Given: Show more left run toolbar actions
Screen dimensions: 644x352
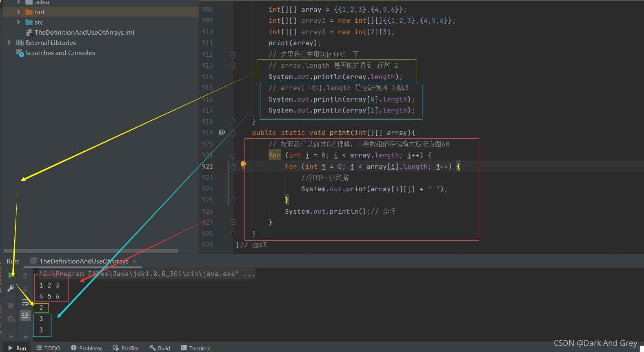Looking at the screenshot, I should 11,337.
